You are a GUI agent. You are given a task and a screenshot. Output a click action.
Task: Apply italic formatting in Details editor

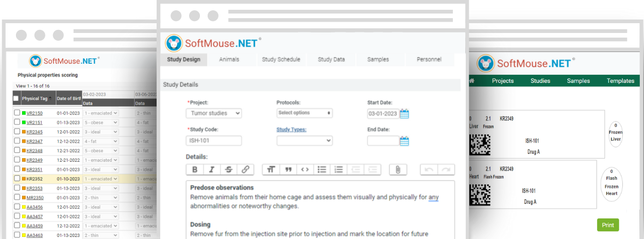(x=212, y=169)
